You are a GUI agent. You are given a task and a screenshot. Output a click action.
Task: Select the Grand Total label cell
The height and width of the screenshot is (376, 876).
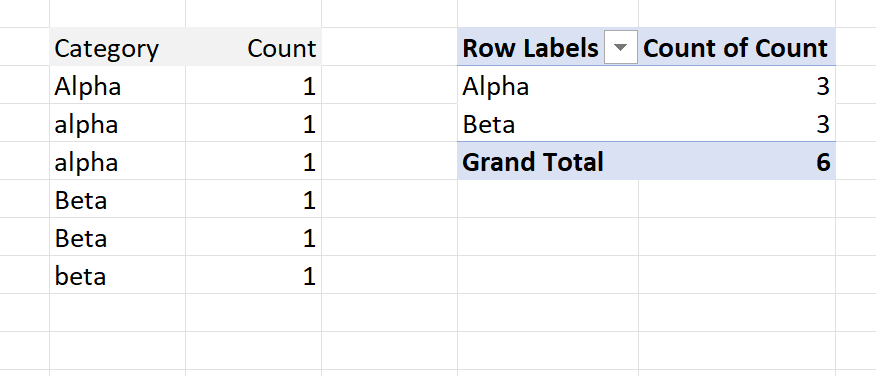point(548,161)
